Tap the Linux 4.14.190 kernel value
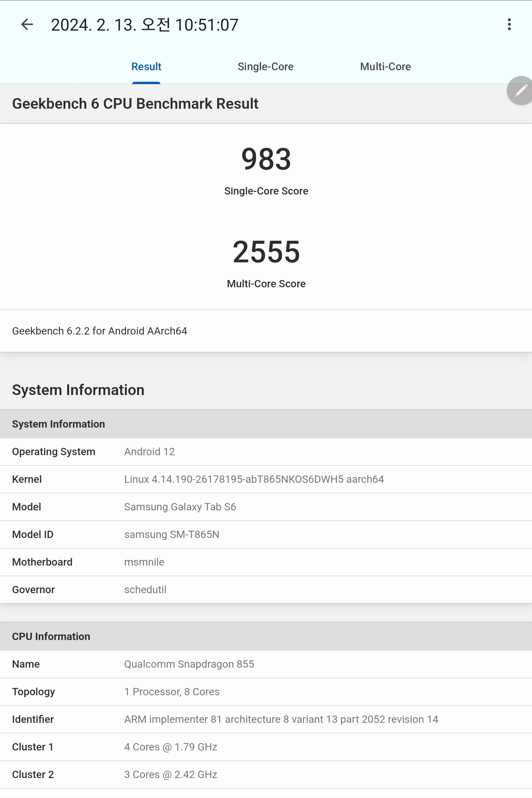The height and width of the screenshot is (798, 532). click(x=254, y=479)
